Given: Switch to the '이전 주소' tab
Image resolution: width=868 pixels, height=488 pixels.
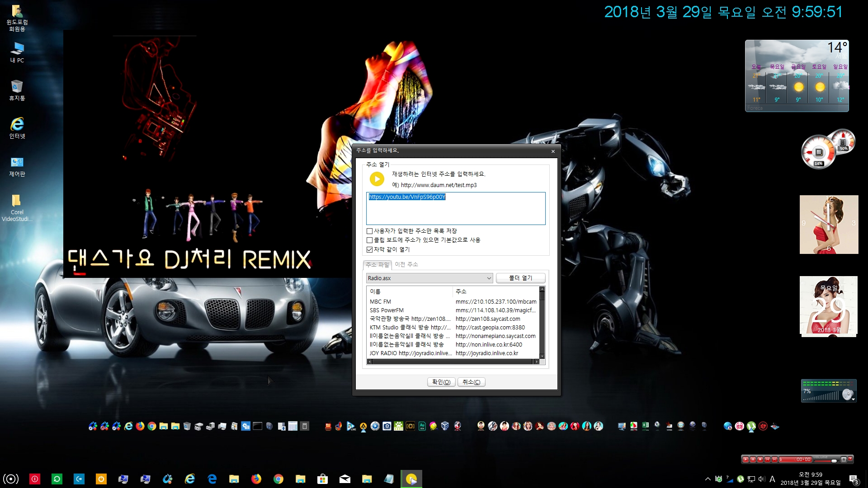Looking at the screenshot, I should point(406,264).
